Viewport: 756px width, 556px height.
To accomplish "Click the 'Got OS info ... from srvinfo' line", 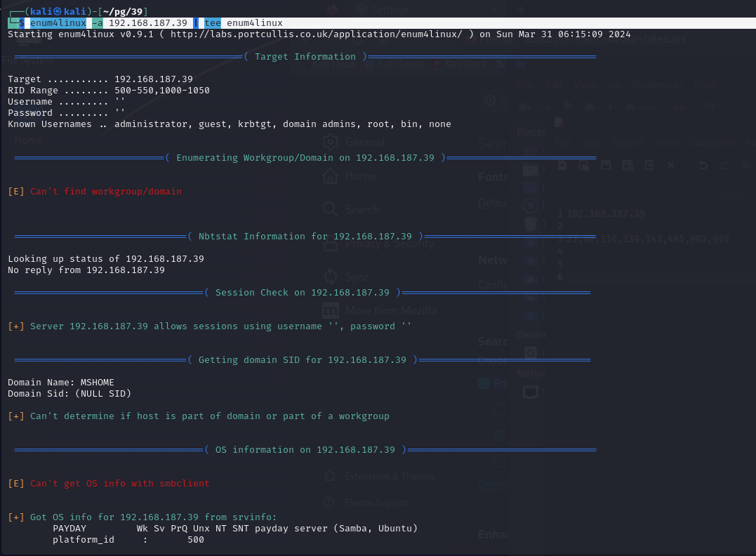I will click(x=142, y=517).
